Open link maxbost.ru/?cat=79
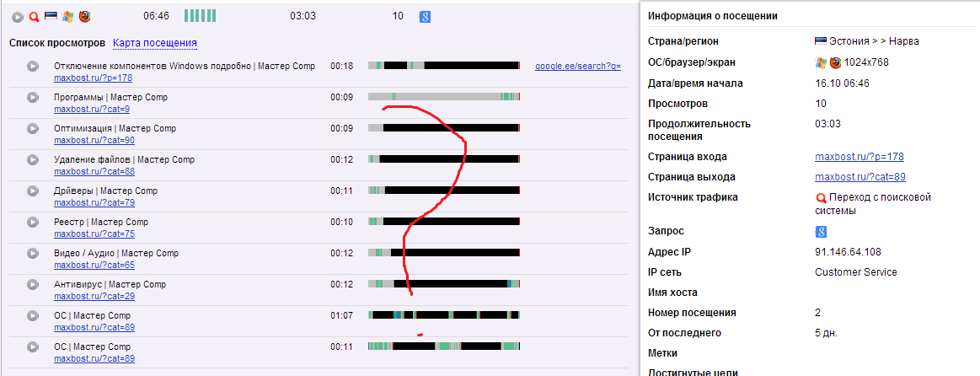Viewport: 980px width, 376px height. click(x=94, y=202)
